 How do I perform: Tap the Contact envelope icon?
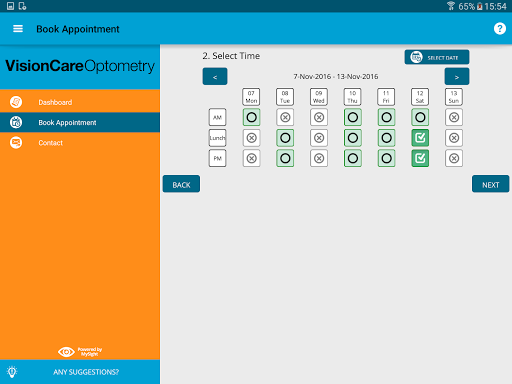[16, 143]
